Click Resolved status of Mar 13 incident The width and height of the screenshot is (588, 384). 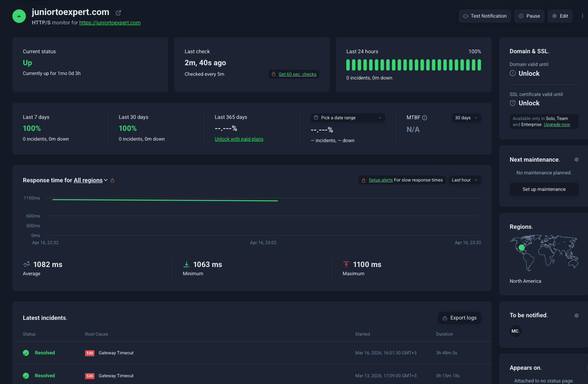[45, 376]
